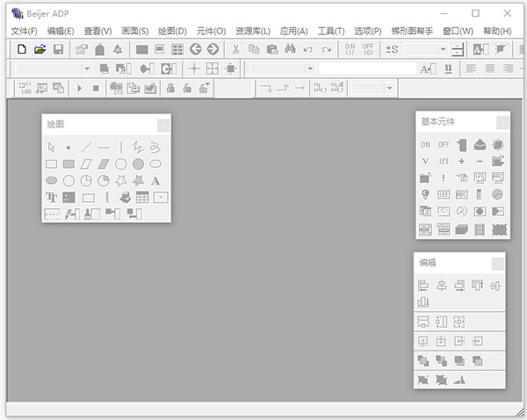Viewport: 527px width, 420px height.
Task: Click the letter A text tool
Action: 155,181
